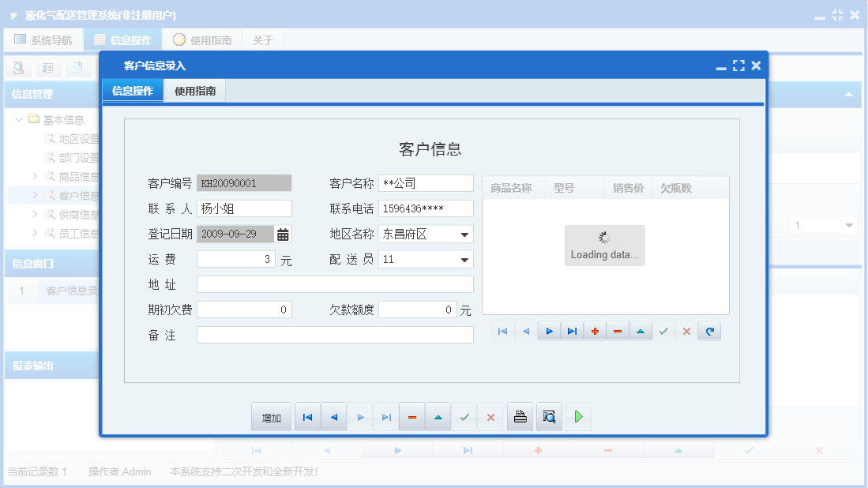Delete record using the minus icon
This screenshot has width=868, height=488.
[x=617, y=331]
